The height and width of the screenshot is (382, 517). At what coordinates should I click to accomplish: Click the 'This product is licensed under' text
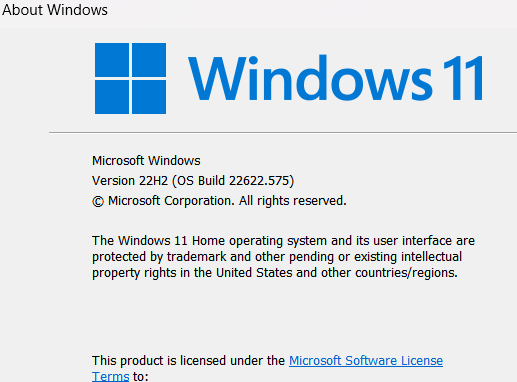pos(188,361)
